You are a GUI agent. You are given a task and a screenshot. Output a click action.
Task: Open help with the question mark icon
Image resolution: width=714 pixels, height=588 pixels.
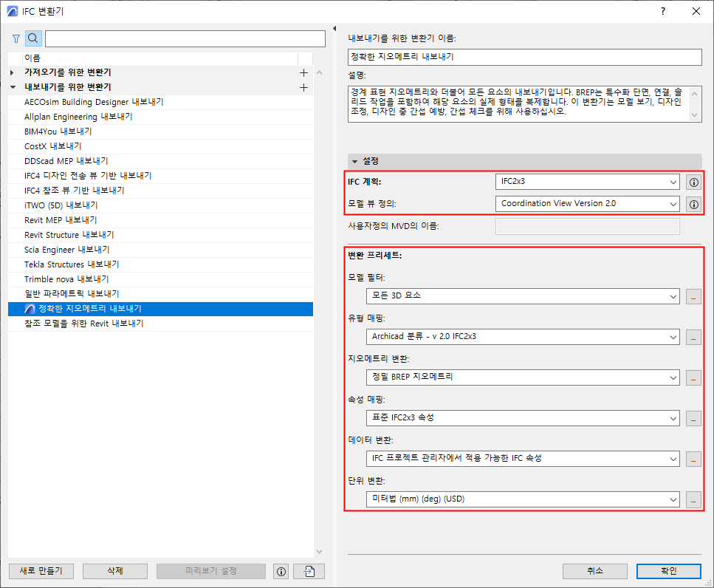pyautogui.click(x=662, y=11)
